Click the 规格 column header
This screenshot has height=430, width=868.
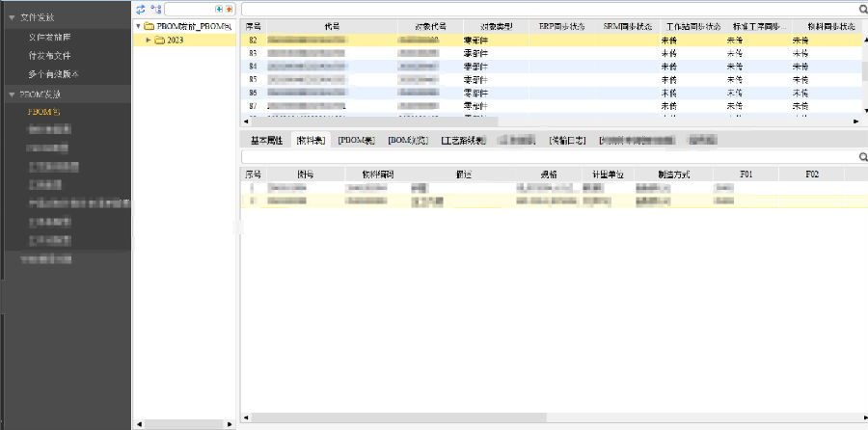[x=549, y=175]
